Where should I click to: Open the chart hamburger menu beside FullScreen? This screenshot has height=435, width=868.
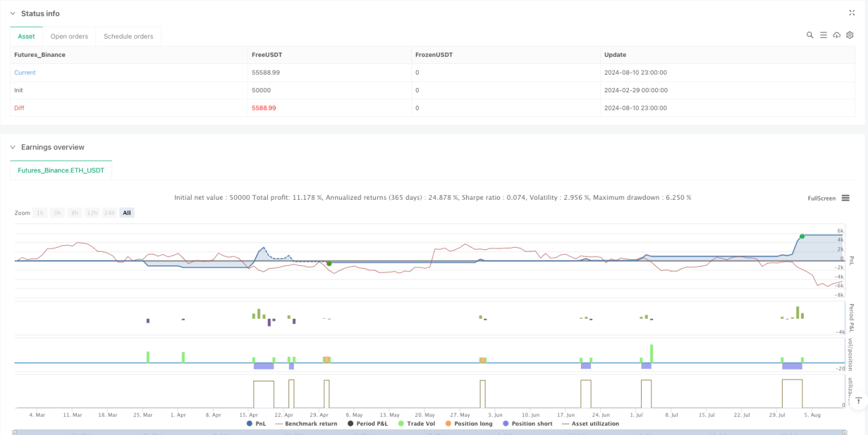[x=845, y=198]
